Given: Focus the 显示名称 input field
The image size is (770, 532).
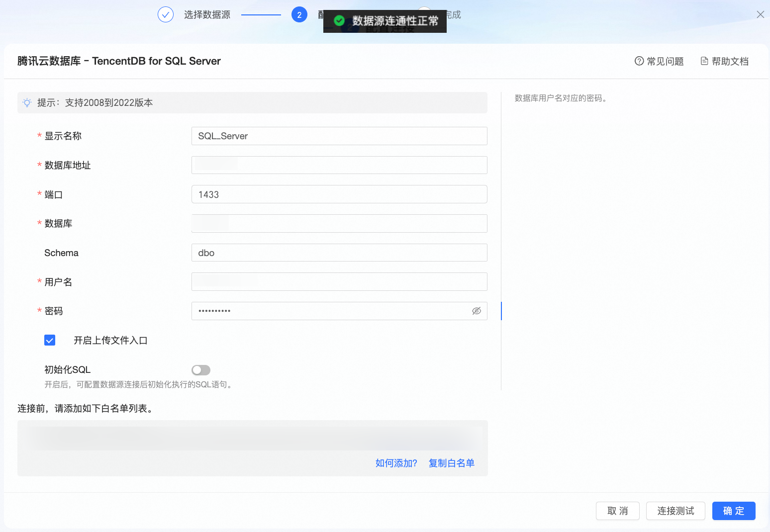Looking at the screenshot, I should click(339, 136).
